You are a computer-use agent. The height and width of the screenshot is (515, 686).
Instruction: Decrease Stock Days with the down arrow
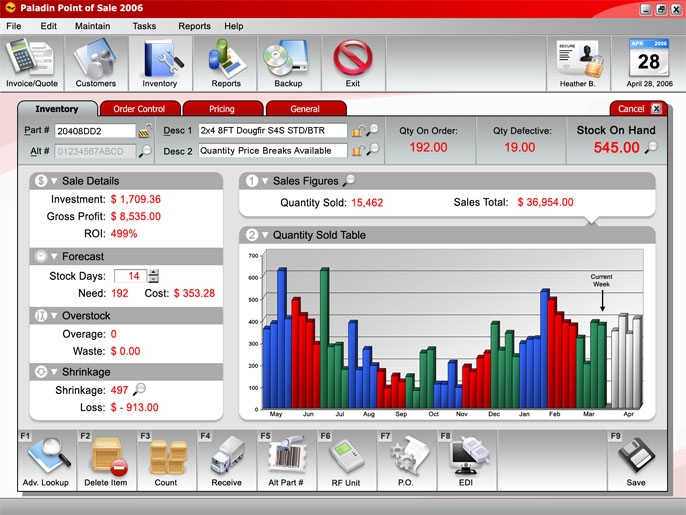[x=153, y=279]
